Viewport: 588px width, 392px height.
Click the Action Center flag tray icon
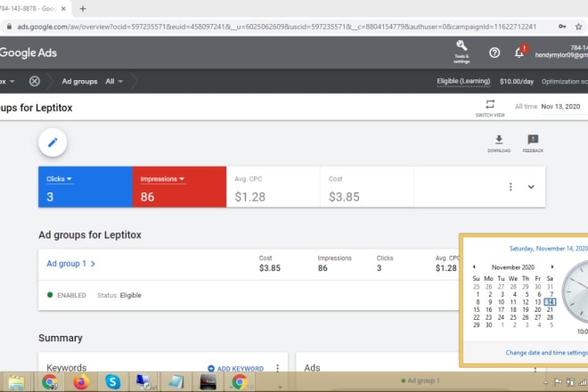(558, 382)
